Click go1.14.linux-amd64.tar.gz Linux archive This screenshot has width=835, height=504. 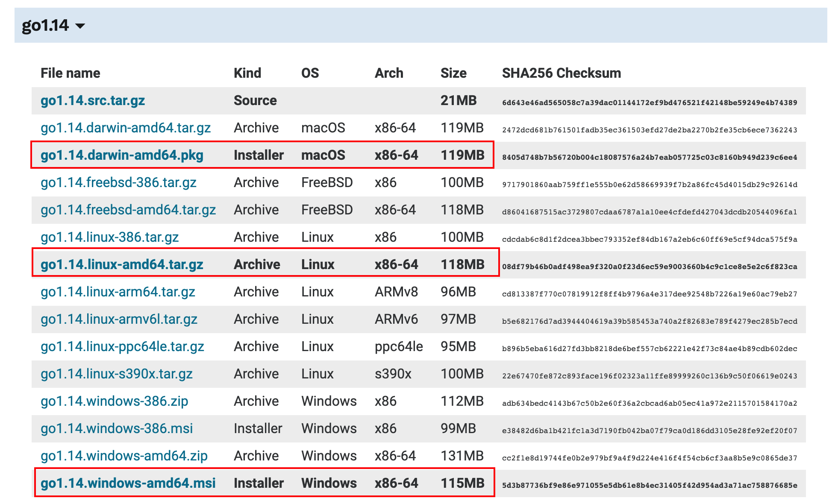(x=122, y=265)
